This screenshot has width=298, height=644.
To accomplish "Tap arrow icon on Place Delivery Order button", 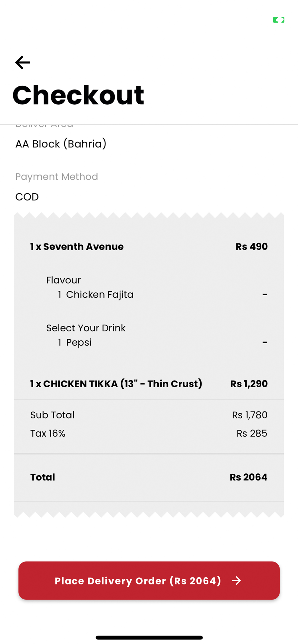I will click(x=236, y=581).
